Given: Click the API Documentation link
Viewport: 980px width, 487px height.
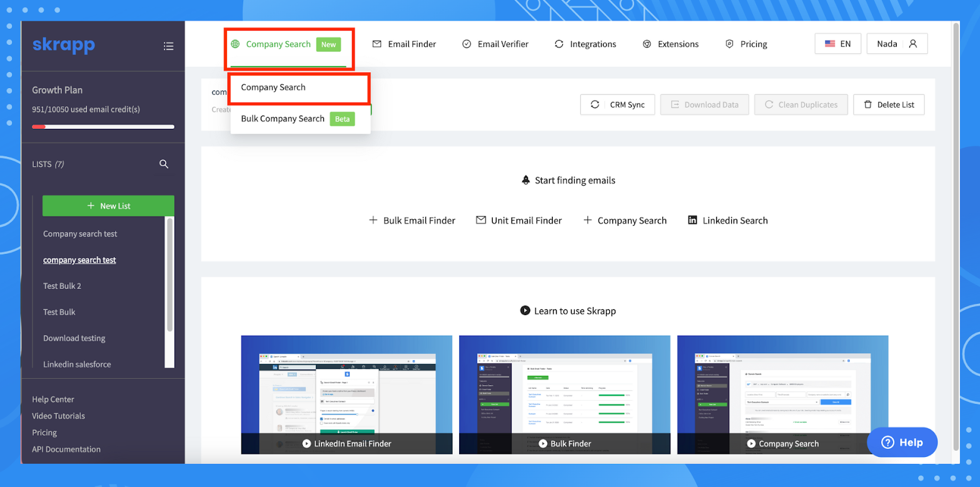Looking at the screenshot, I should click(66, 449).
